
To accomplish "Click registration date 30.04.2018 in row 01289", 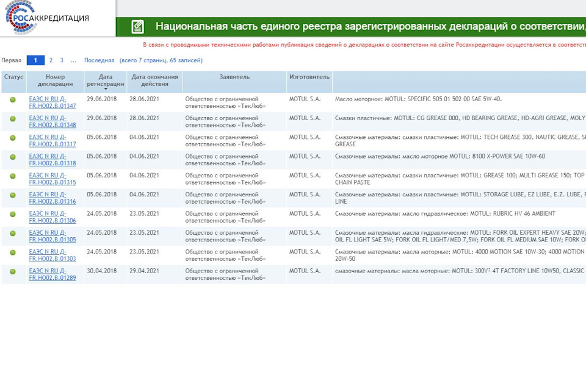I will pyautogui.click(x=102, y=271).
